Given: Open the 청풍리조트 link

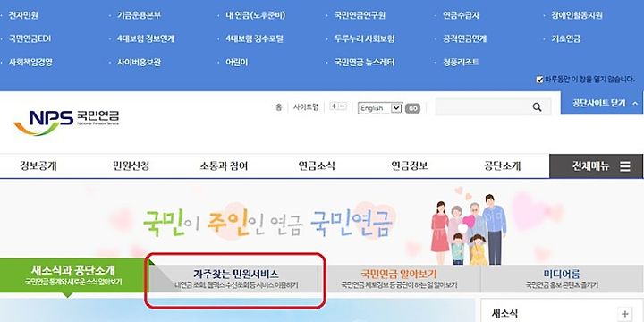Looking at the screenshot, I should tap(461, 63).
